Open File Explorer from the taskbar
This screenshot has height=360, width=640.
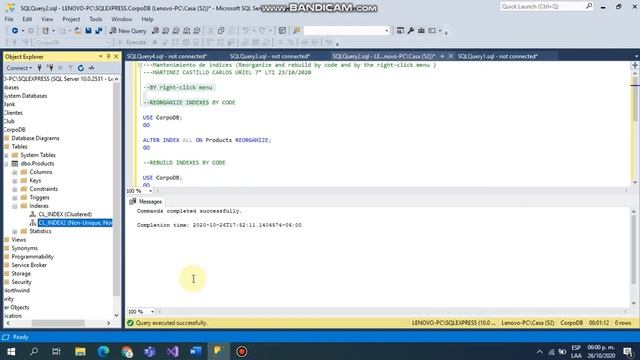[x=80, y=351]
